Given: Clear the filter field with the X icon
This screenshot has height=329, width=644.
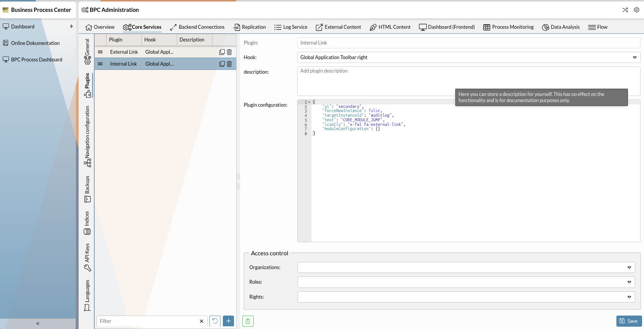Looking at the screenshot, I should click(201, 321).
